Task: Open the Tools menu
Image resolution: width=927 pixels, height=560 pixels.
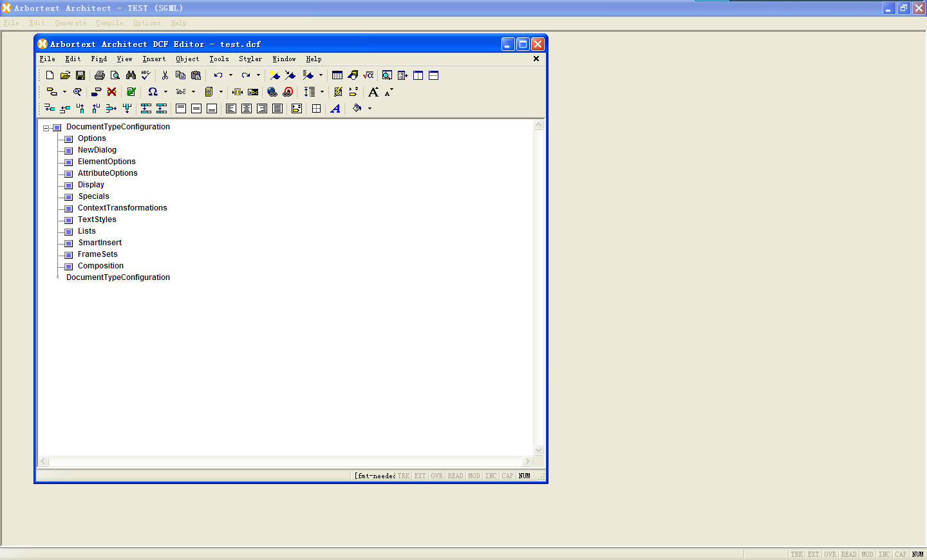Action: tap(219, 59)
